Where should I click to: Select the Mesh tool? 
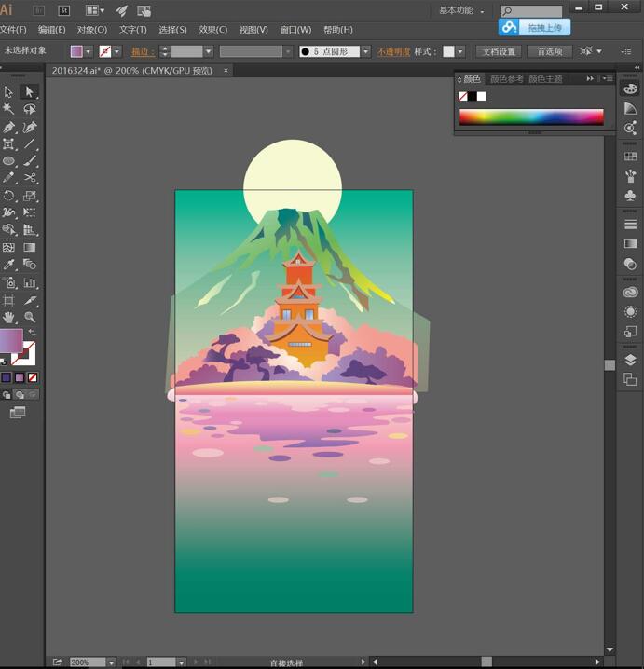coord(8,248)
